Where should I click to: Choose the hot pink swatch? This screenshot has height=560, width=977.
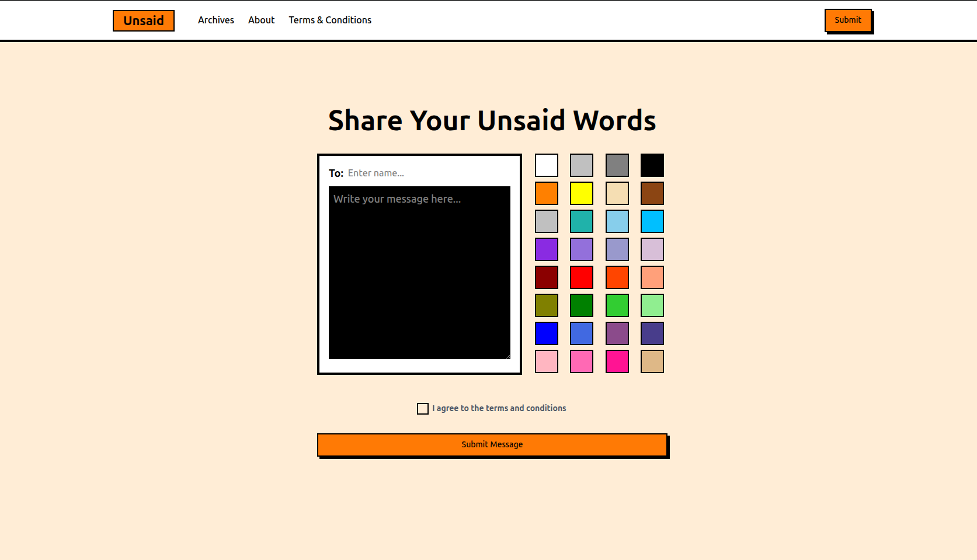click(x=582, y=361)
